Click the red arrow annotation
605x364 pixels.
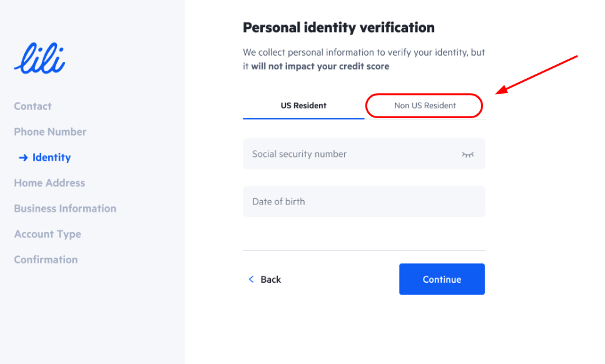tap(536, 75)
